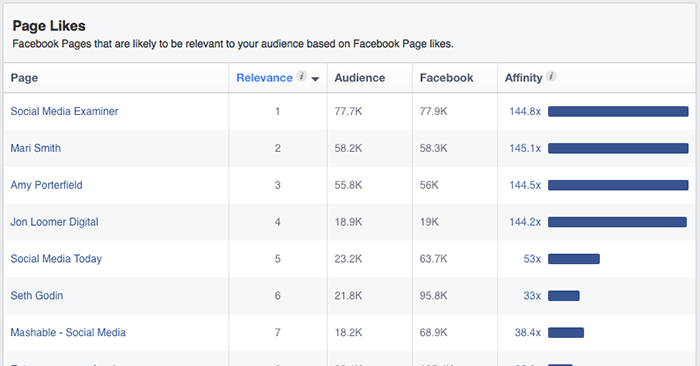
Task: Click relevance rank 1 cell
Action: tap(278, 111)
